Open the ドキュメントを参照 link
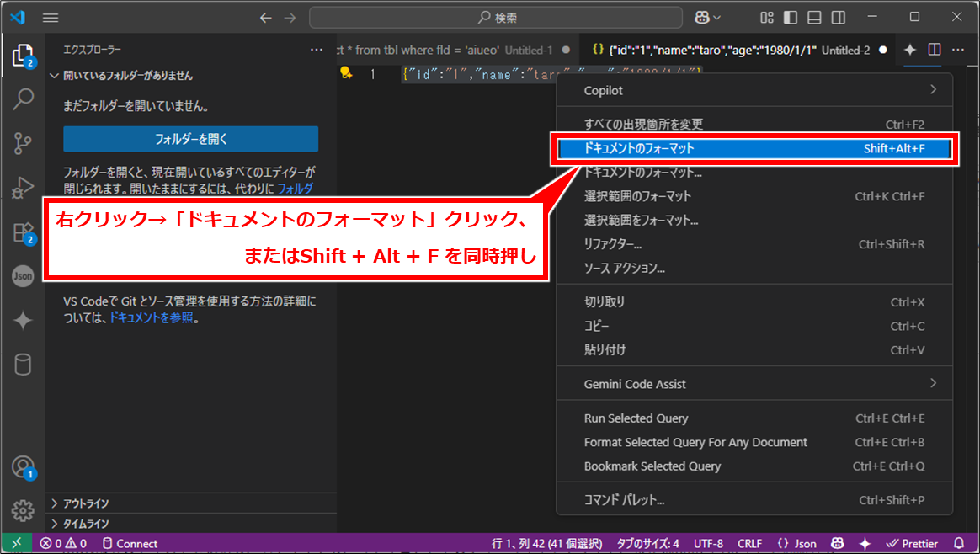Viewport: 980px width, 554px height. [152, 317]
